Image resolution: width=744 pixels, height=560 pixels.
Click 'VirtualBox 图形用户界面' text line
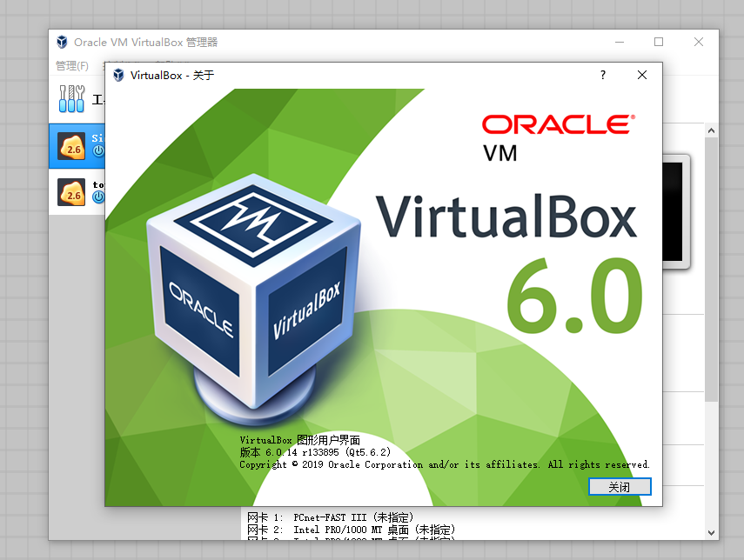pos(300,440)
